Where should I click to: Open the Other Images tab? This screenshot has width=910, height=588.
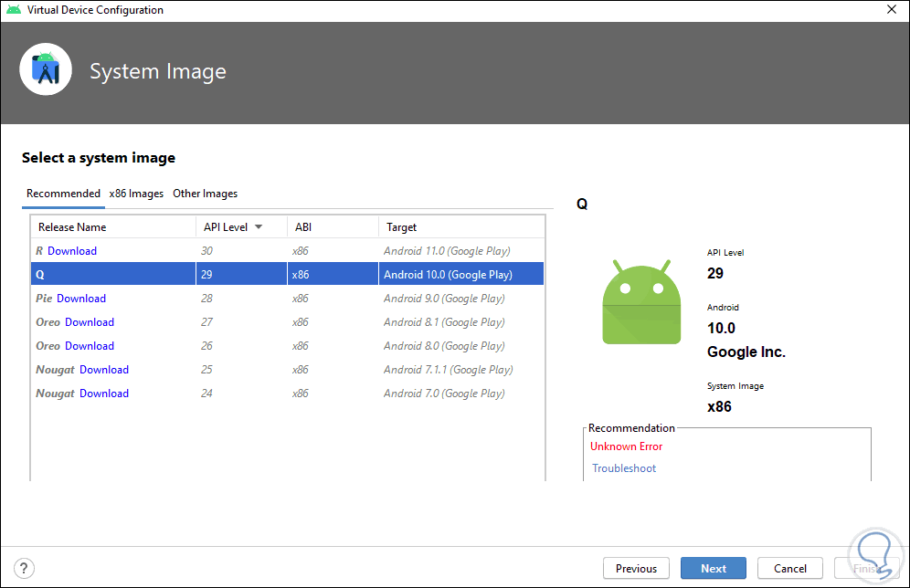tap(205, 194)
